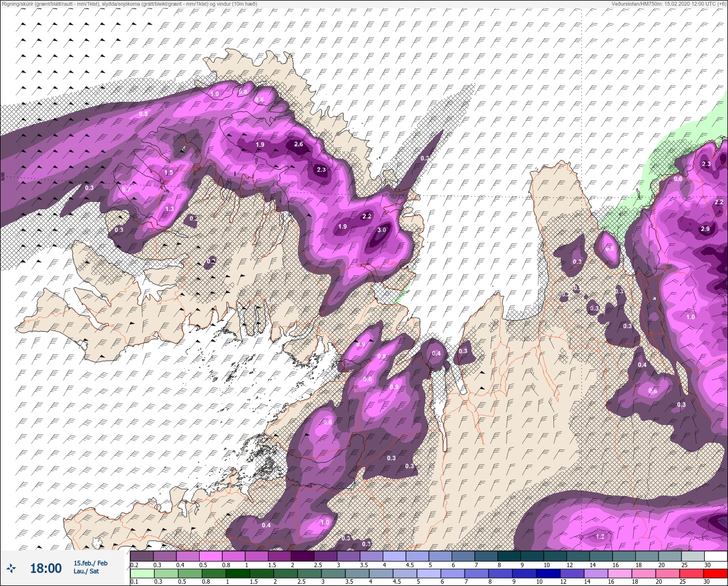Click the weekday text 'Lau./ Sat'
The image size is (728, 586).
(x=86, y=571)
